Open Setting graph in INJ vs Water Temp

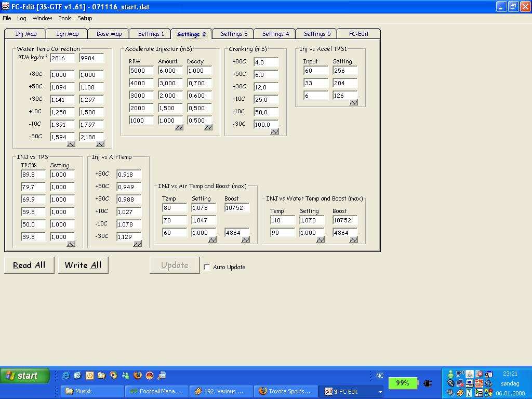pyautogui.click(x=321, y=240)
